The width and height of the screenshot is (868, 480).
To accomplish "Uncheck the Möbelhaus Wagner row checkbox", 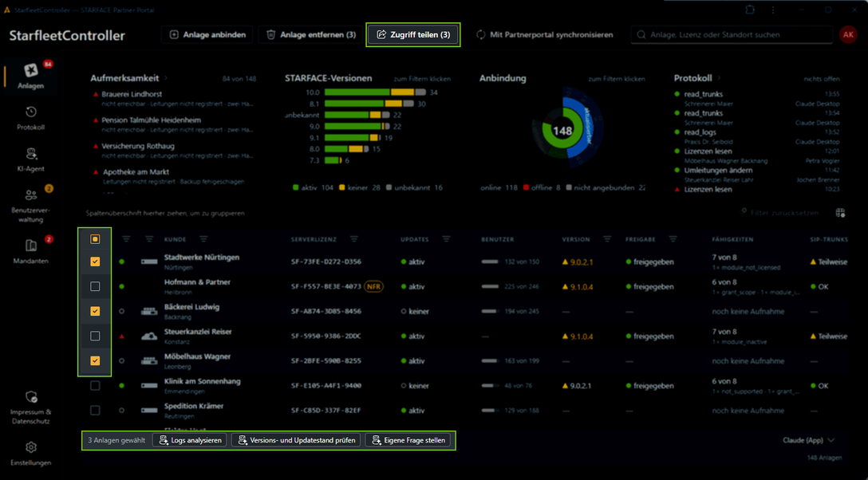I will click(x=95, y=361).
